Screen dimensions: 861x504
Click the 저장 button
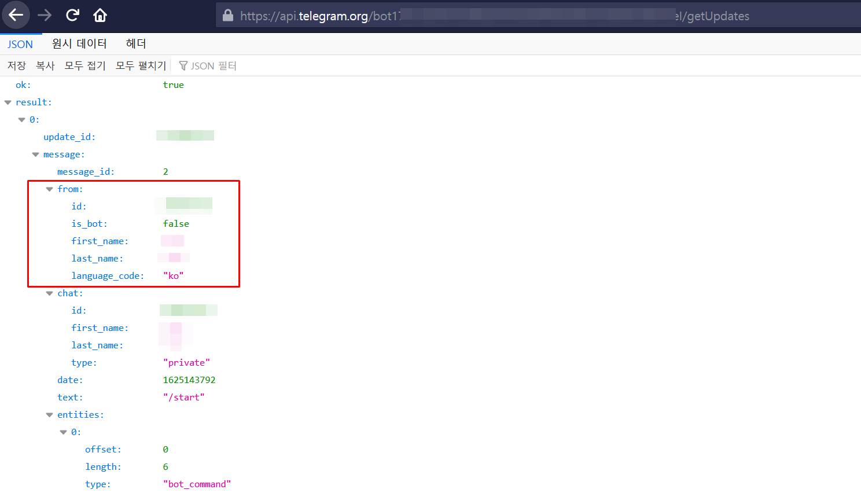pyautogui.click(x=17, y=66)
